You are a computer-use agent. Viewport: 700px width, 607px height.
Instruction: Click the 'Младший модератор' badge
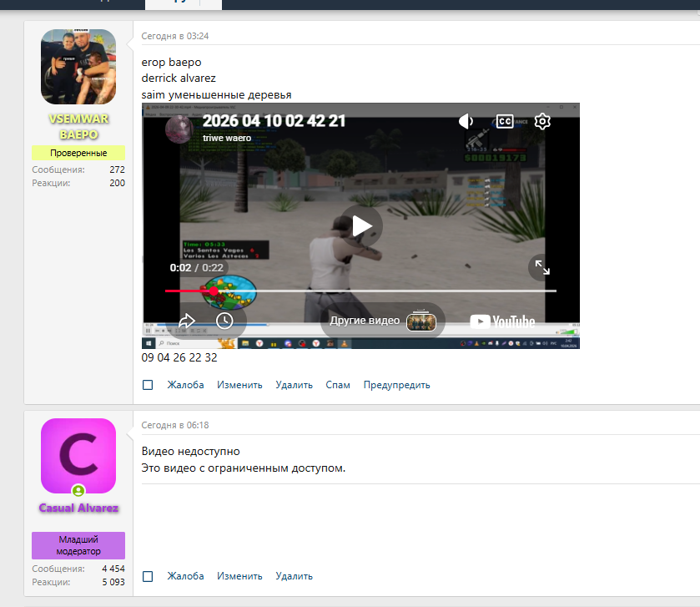point(78,545)
